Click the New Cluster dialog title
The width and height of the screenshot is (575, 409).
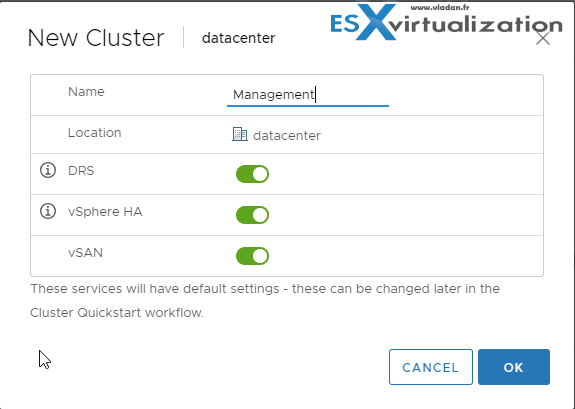click(x=96, y=38)
